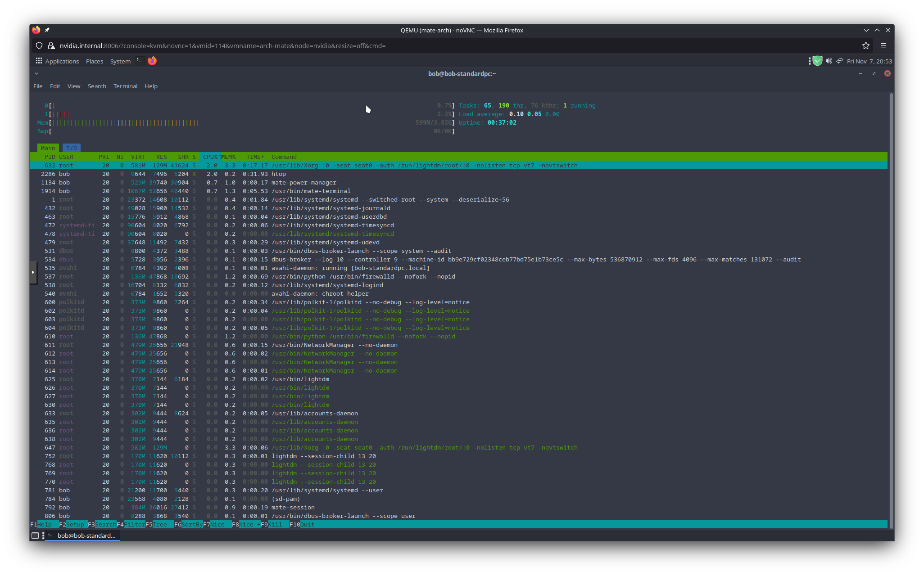Open the speaker volume icon in the system tray
The height and width of the screenshot is (576, 924).
829,61
